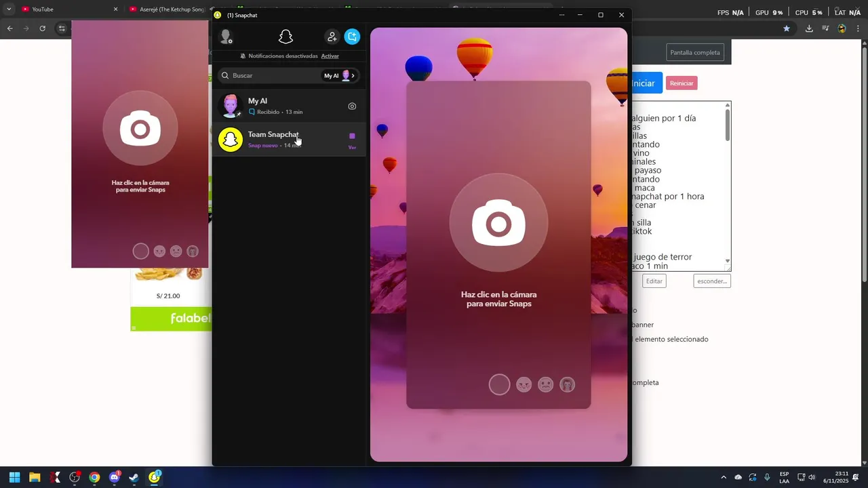
Task: Open the browser tab search dropdown
Action: click(9, 9)
